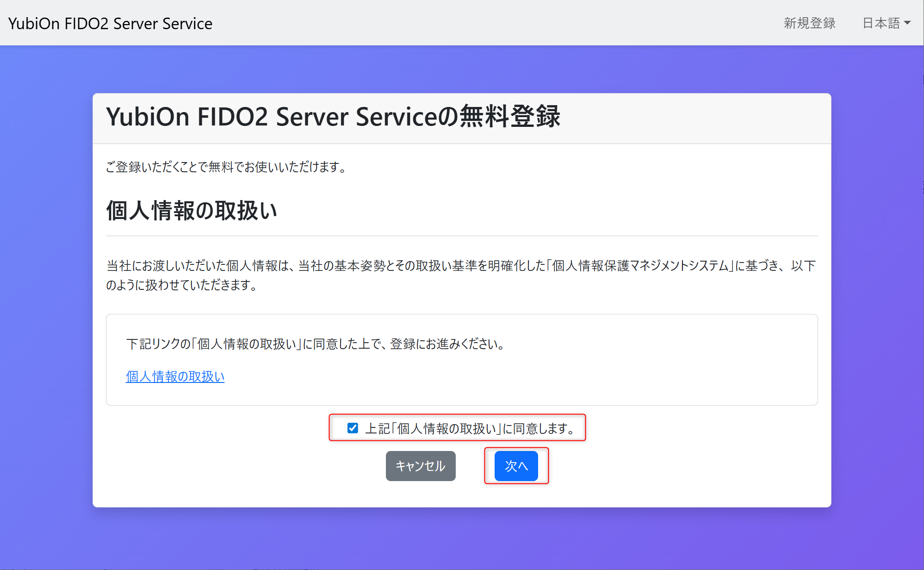
Task: Select the 個人情報の取扱い section heading text
Action: click(192, 211)
